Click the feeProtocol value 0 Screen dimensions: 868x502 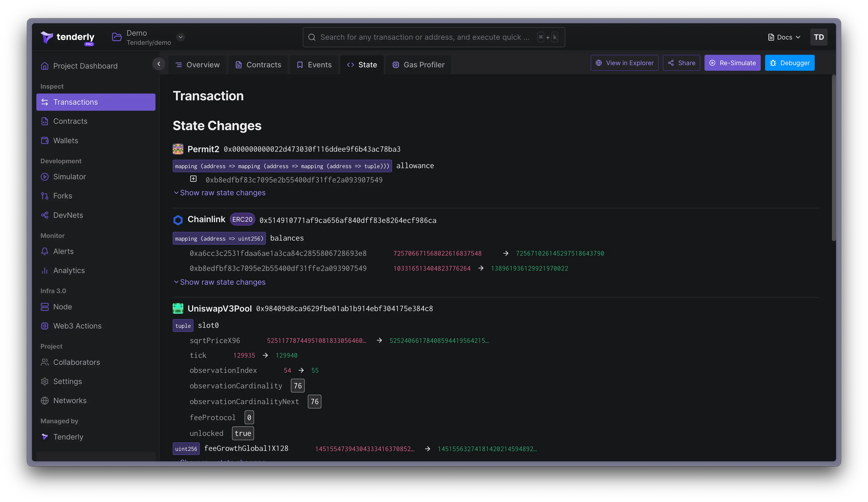click(249, 418)
